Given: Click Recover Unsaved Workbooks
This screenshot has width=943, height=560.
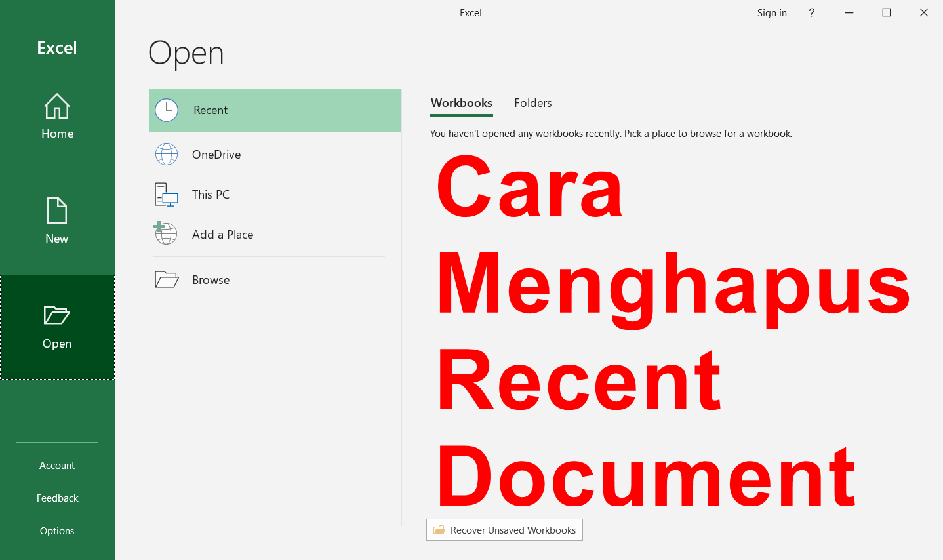Looking at the screenshot, I should 504,530.
